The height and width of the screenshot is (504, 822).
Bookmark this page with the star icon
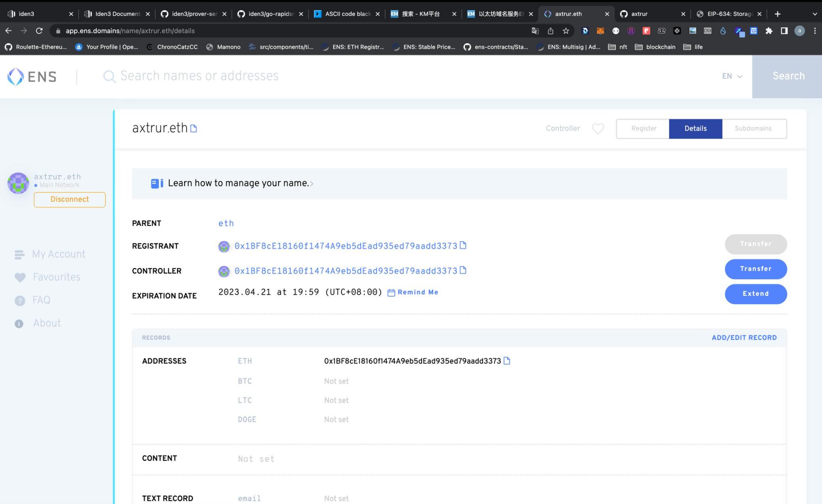566,31
